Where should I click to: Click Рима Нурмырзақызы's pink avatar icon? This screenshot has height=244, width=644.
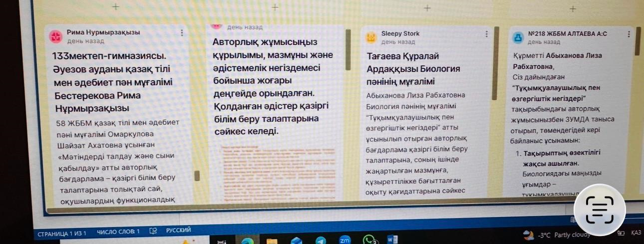(x=55, y=36)
